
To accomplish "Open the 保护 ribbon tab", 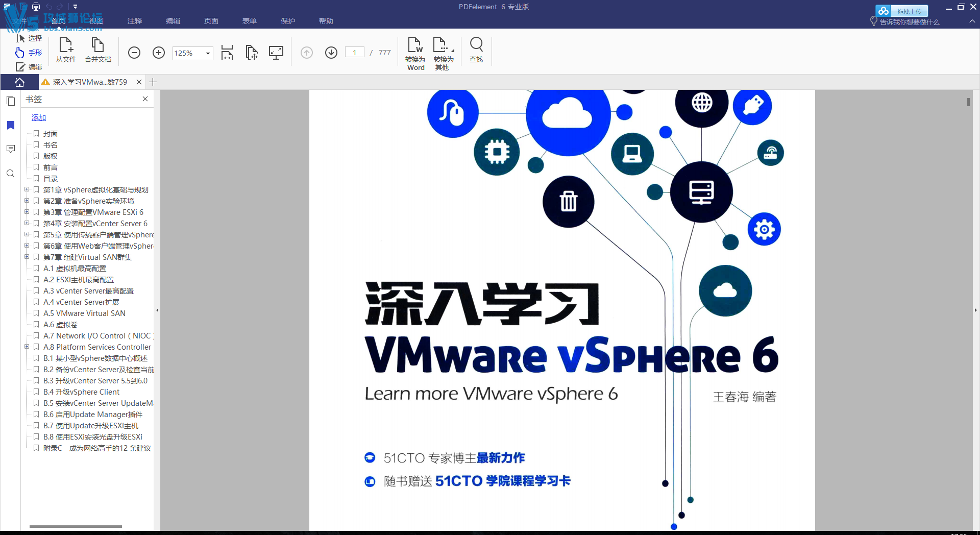I will 288,21.
